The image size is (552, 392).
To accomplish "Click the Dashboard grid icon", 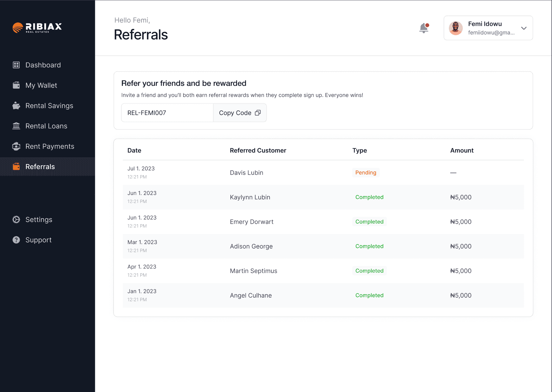I will point(16,65).
